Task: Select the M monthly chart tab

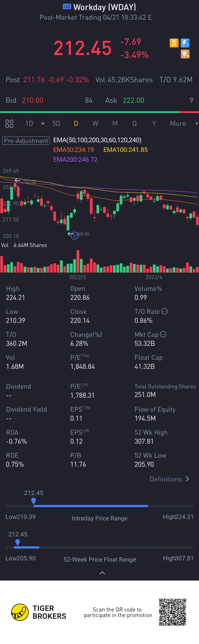Action: (x=115, y=123)
